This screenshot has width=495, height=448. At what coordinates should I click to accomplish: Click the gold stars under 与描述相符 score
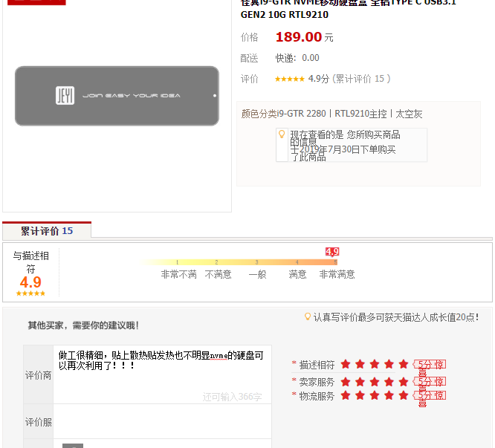tap(30, 293)
